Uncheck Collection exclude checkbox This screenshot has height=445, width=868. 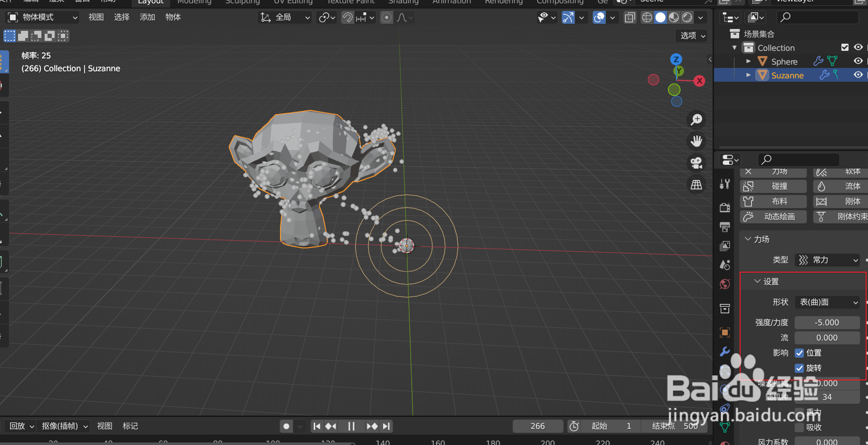pyautogui.click(x=845, y=47)
